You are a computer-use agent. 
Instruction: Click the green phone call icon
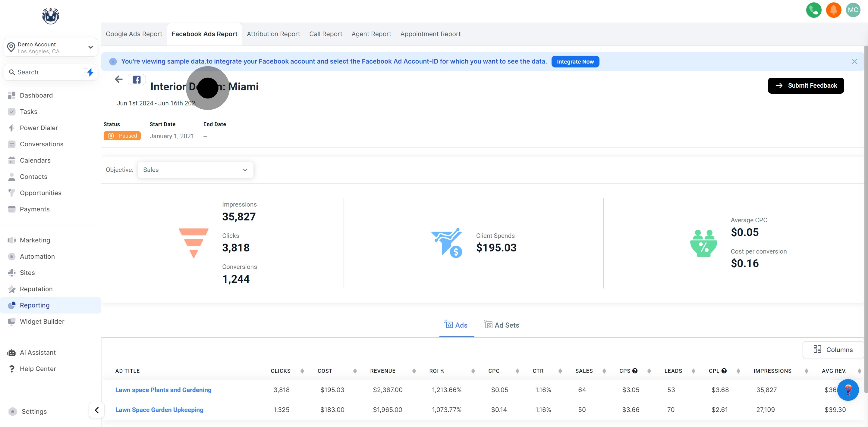pyautogui.click(x=813, y=10)
